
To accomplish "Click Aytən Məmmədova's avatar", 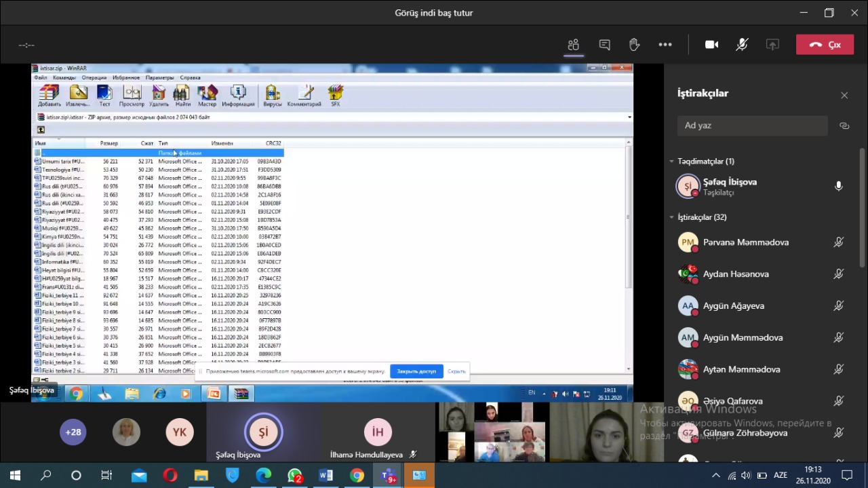I will 688,369.
